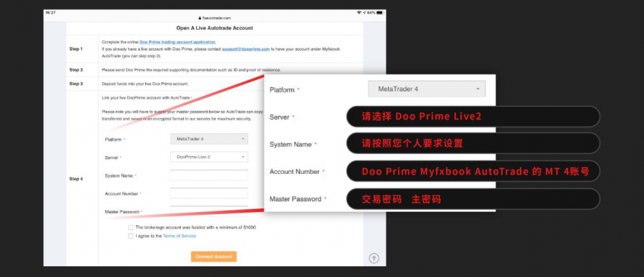Screen dimensions: 644x277
Task: Tap the 16:27 clock in status bar
Action: click(50, 13)
